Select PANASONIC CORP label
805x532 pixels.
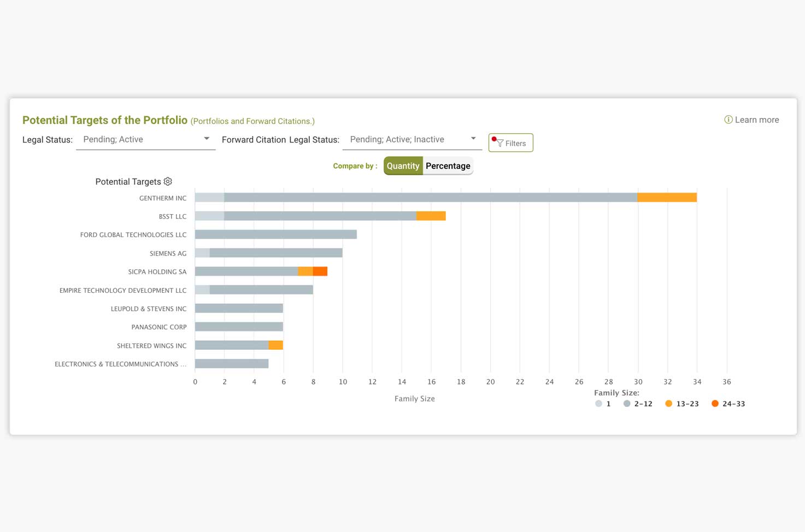pyautogui.click(x=159, y=327)
